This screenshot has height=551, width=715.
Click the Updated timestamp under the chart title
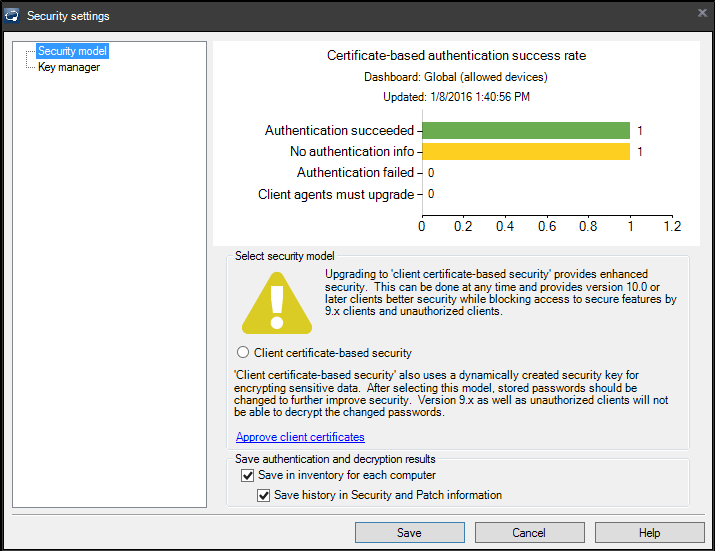456,97
